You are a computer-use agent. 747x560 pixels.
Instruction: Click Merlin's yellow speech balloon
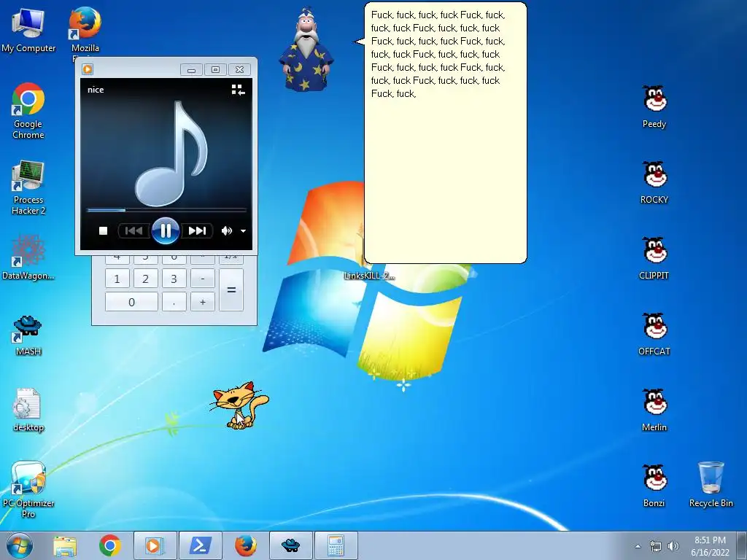tap(446, 133)
